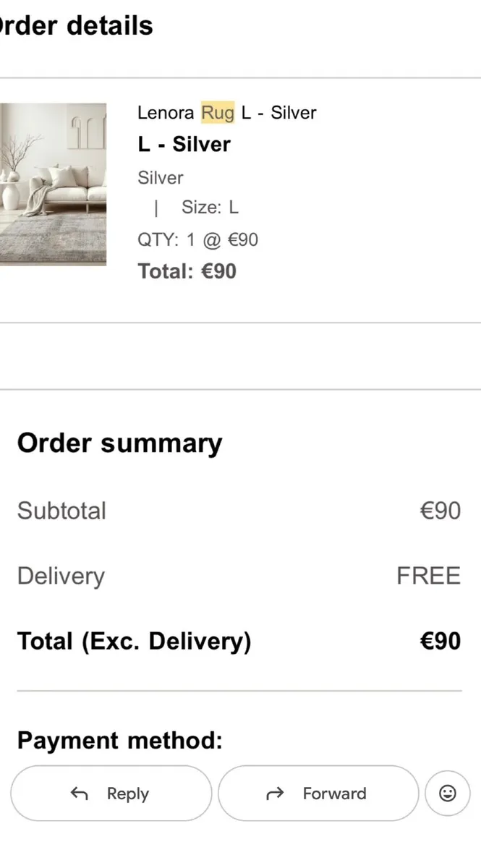
Task: Select the highlighted word Rug
Action: click(x=218, y=113)
